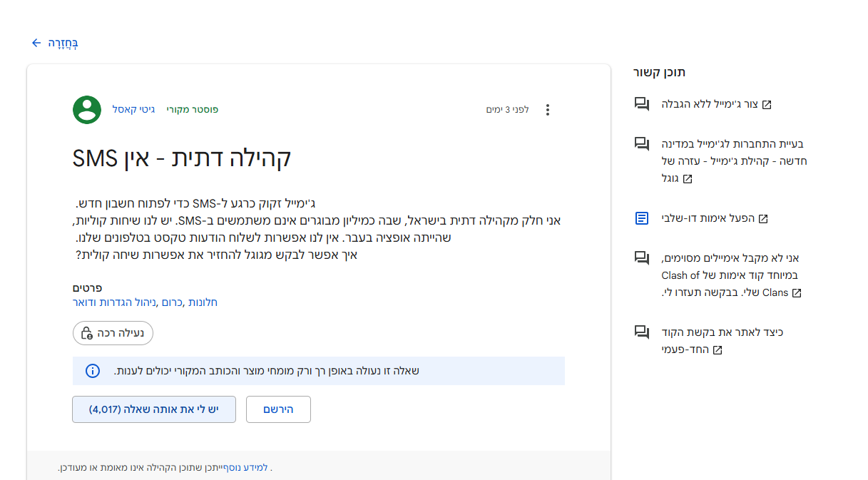Click the discussion icon beside כיצד לאתר את בקשת הקוד
This screenshot has width=868, height=480.
(x=642, y=332)
